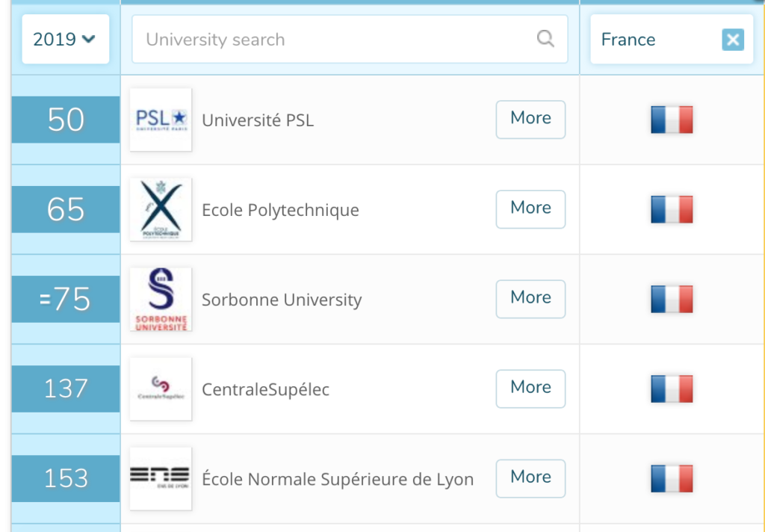Clear the France country filter
The image size is (765, 532).
tap(733, 40)
